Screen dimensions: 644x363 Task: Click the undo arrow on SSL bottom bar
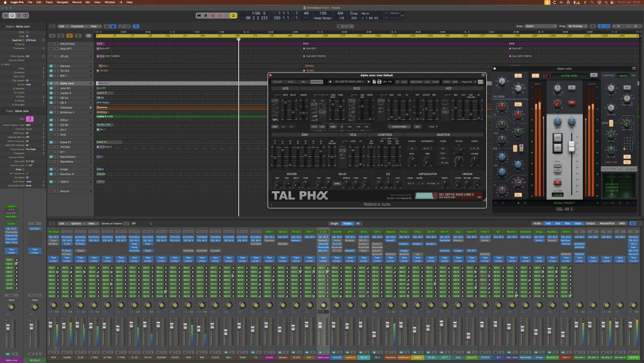click(496, 203)
